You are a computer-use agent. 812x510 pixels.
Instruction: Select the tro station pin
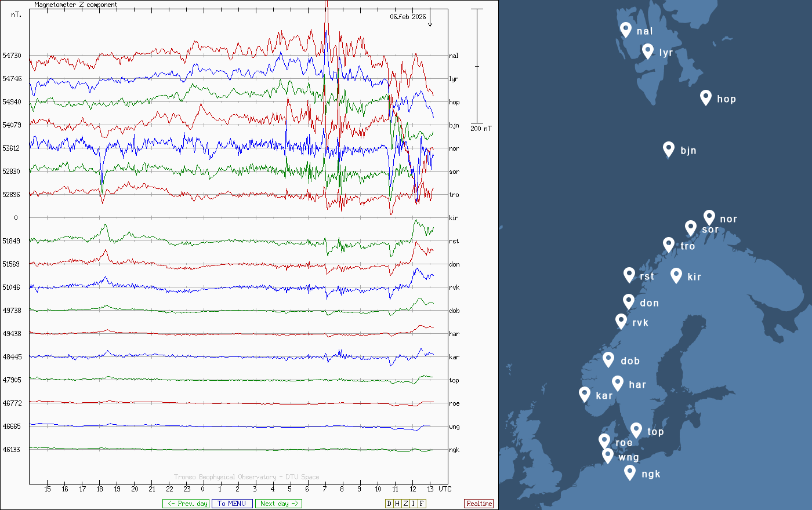pos(669,245)
